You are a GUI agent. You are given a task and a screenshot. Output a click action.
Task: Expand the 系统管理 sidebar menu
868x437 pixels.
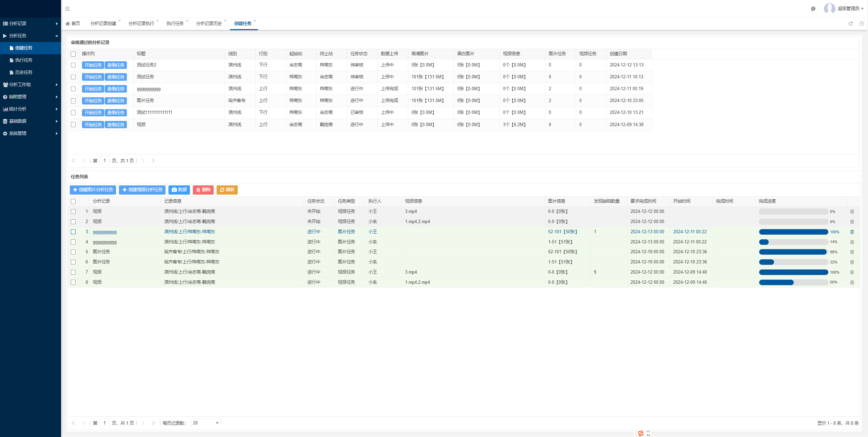tap(31, 133)
